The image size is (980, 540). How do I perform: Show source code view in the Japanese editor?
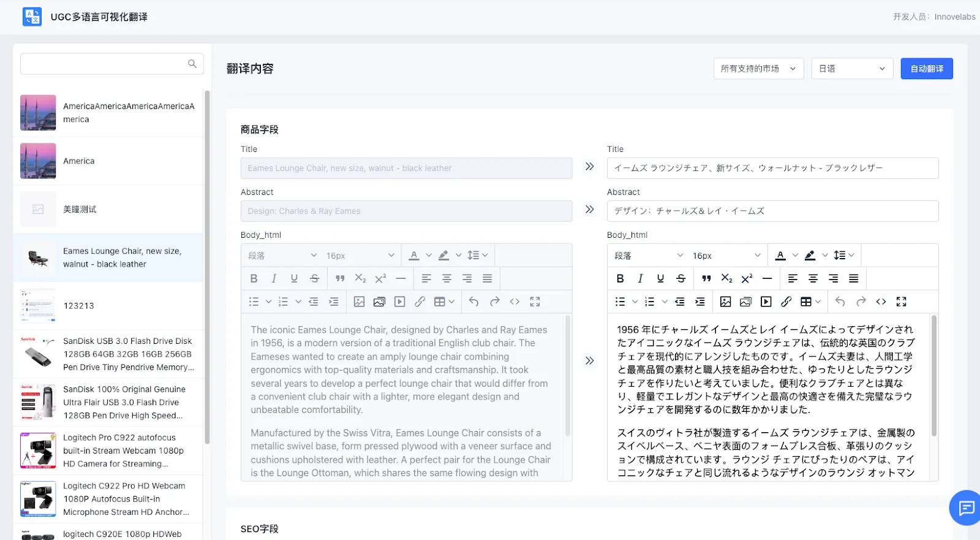881,302
